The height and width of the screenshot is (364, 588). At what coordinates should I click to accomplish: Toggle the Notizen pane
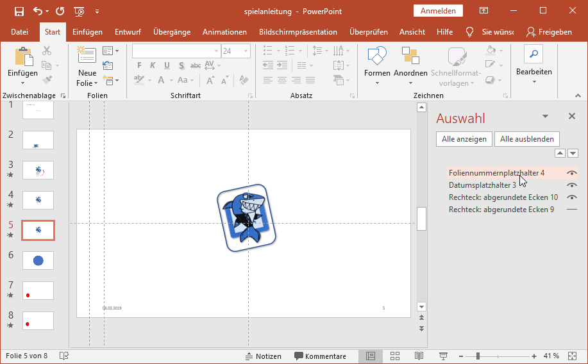[x=263, y=356]
